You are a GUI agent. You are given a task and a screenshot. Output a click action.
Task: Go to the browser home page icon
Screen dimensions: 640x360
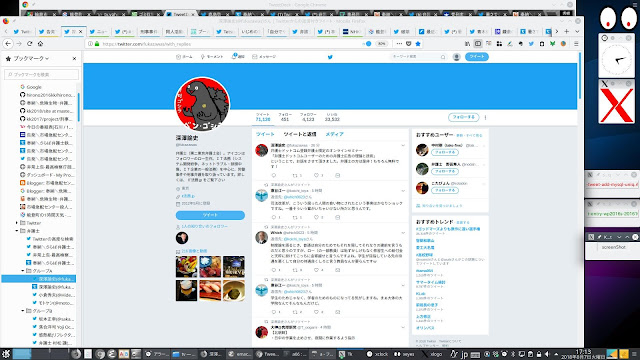click(40, 44)
